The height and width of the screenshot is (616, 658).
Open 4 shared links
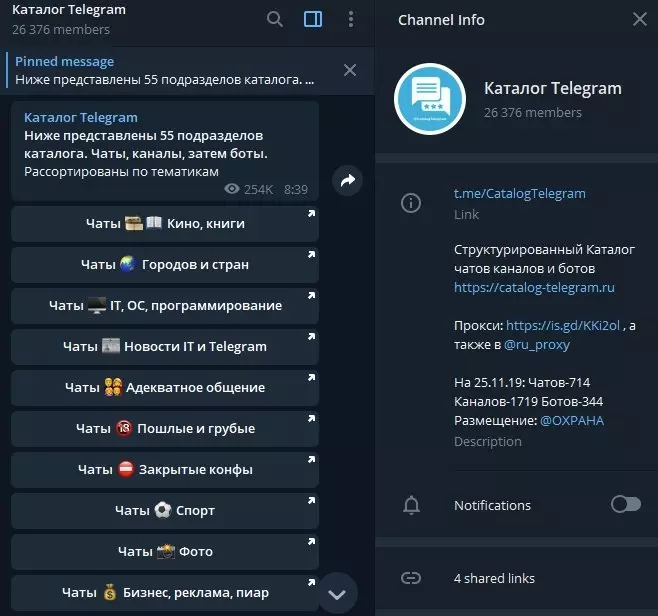(494, 579)
